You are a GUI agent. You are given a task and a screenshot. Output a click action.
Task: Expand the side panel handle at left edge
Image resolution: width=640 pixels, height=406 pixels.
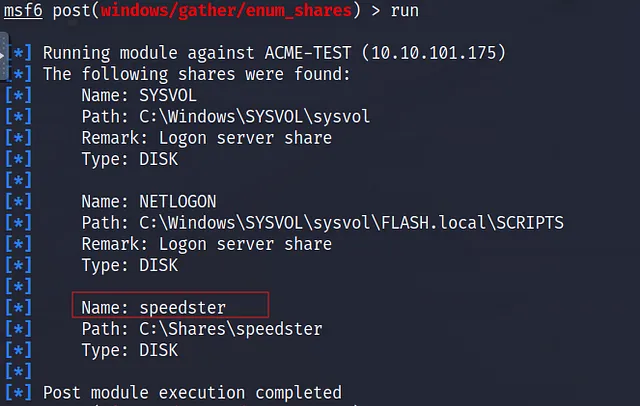pyautogui.click(x=3, y=55)
